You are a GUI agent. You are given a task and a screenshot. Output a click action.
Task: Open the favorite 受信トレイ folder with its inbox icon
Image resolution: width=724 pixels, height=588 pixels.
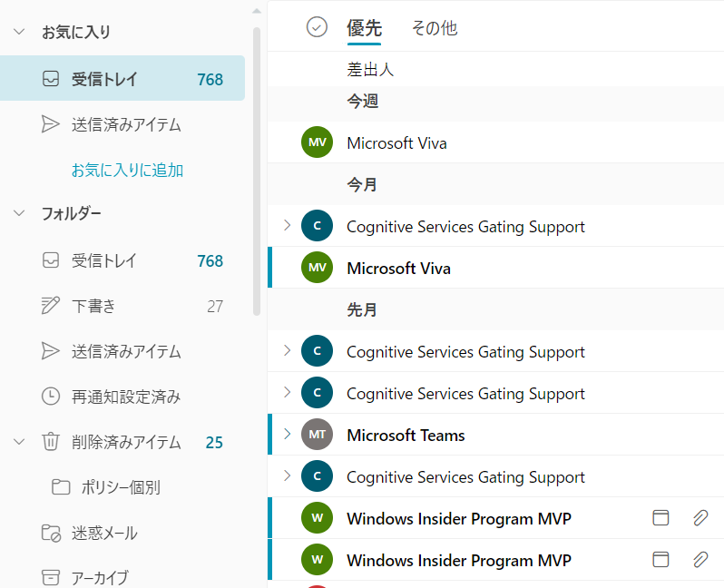tap(122, 79)
